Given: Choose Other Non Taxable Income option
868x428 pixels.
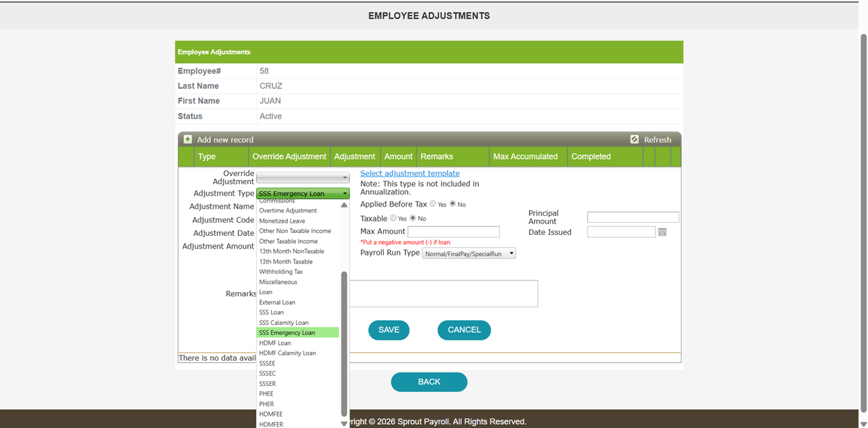Looking at the screenshot, I should point(297,231).
